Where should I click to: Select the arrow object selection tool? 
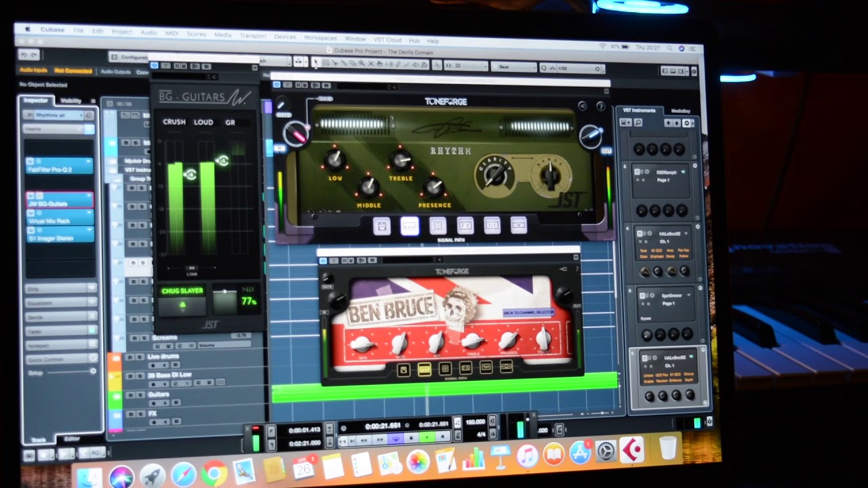tap(316, 63)
